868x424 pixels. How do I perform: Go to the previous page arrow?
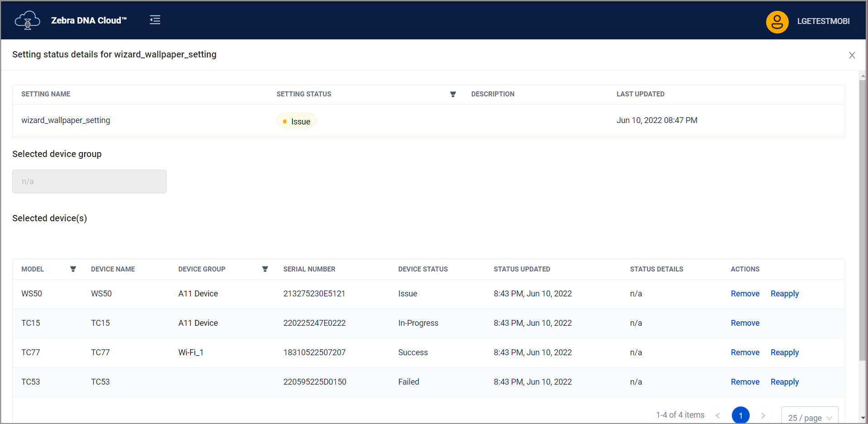point(718,415)
